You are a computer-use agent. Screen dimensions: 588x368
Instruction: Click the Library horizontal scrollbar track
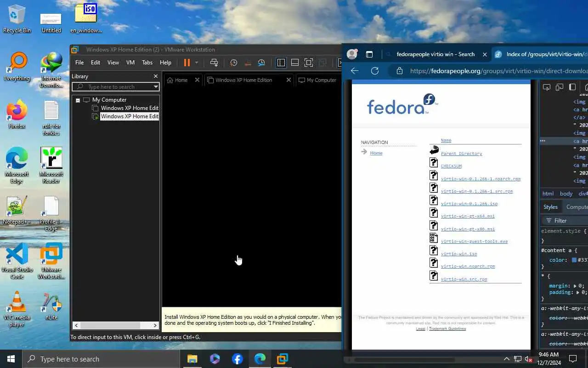[x=115, y=325]
